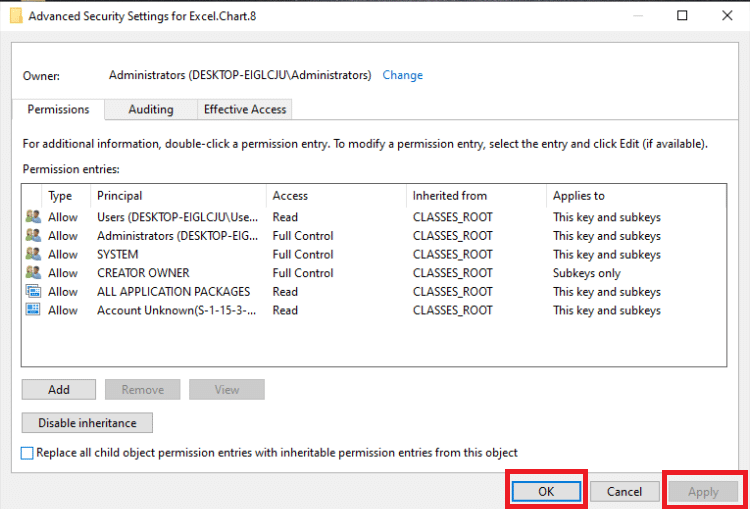
Task: Sort by the Inherited from column header
Action: [476, 196]
